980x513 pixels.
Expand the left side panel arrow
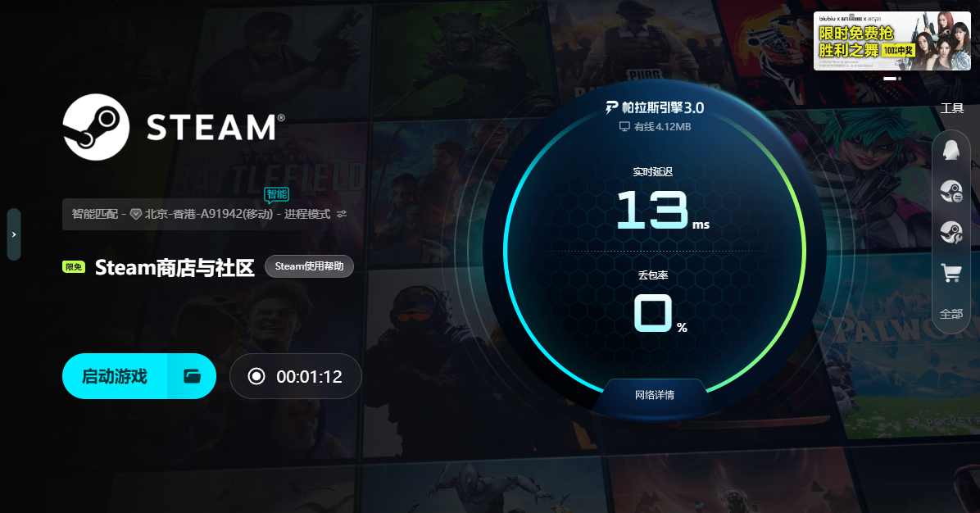pyautogui.click(x=14, y=234)
